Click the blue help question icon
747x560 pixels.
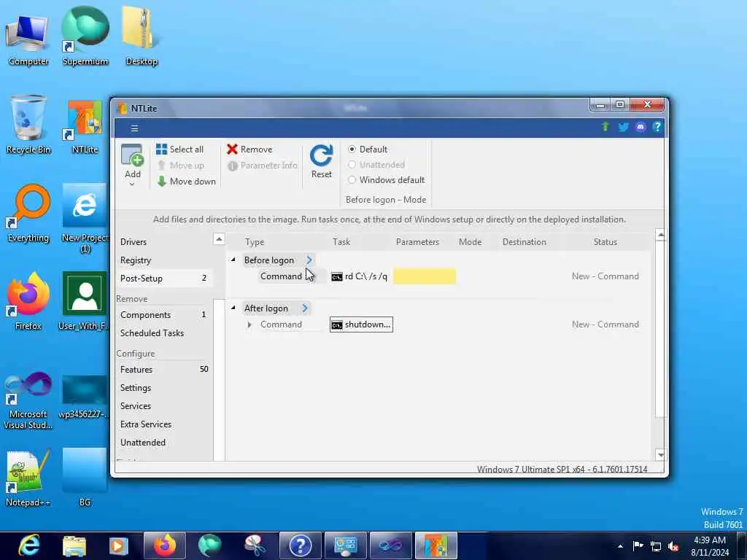(x=657, y=127)
